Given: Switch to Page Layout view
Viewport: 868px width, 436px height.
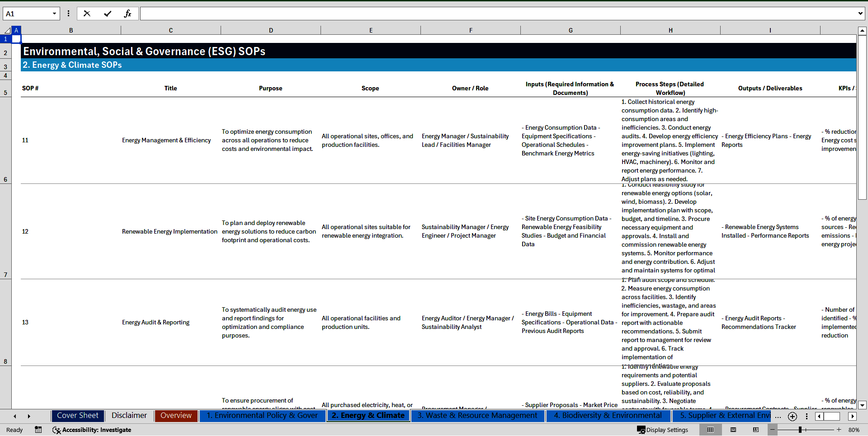Looking at the screenshot, I should (733, 430).
